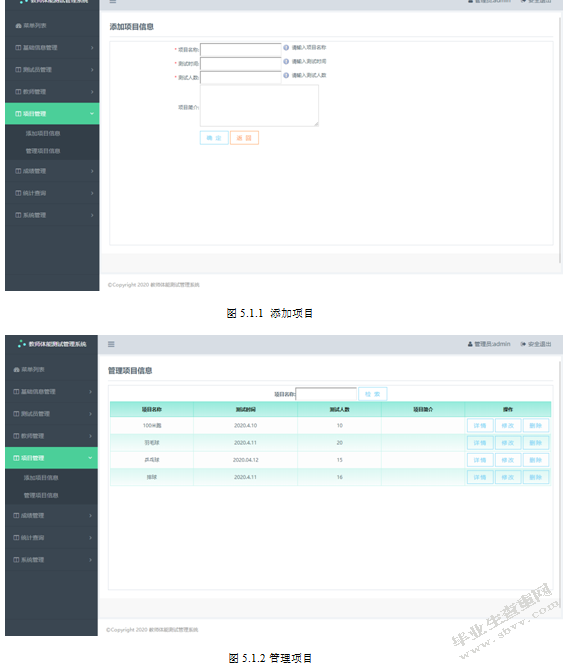Click the 项目简介 column header

[x=423, y=409]
